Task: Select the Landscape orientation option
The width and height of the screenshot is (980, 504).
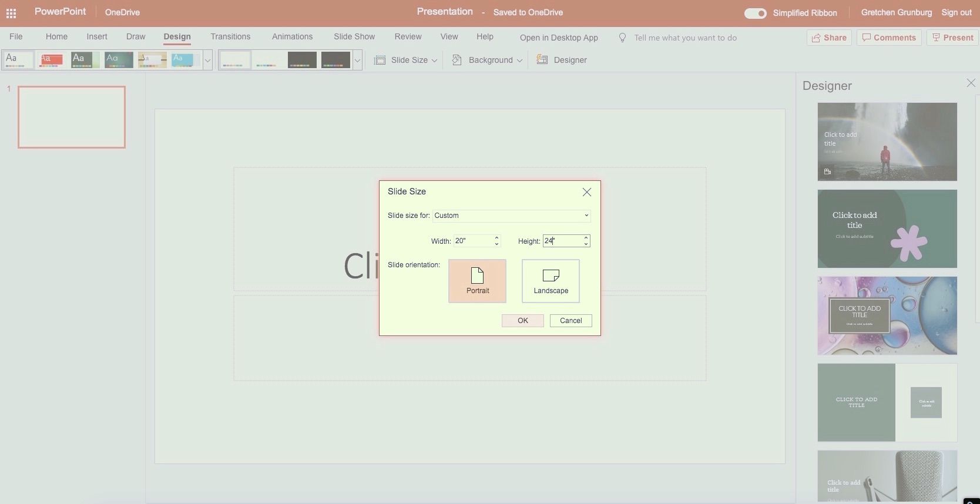Action: click(551, 281)
